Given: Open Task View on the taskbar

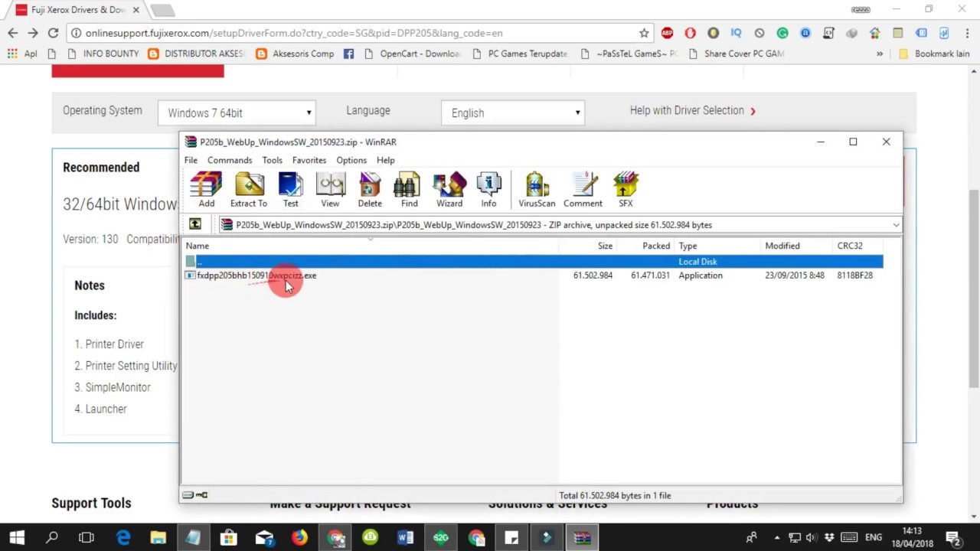Looking at the screenshot, I should (87, 537).
